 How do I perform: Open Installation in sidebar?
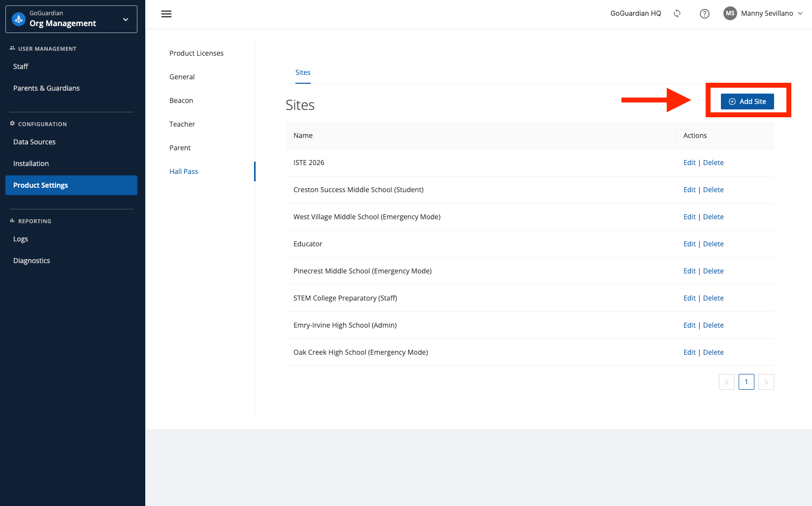click(31, 164)
